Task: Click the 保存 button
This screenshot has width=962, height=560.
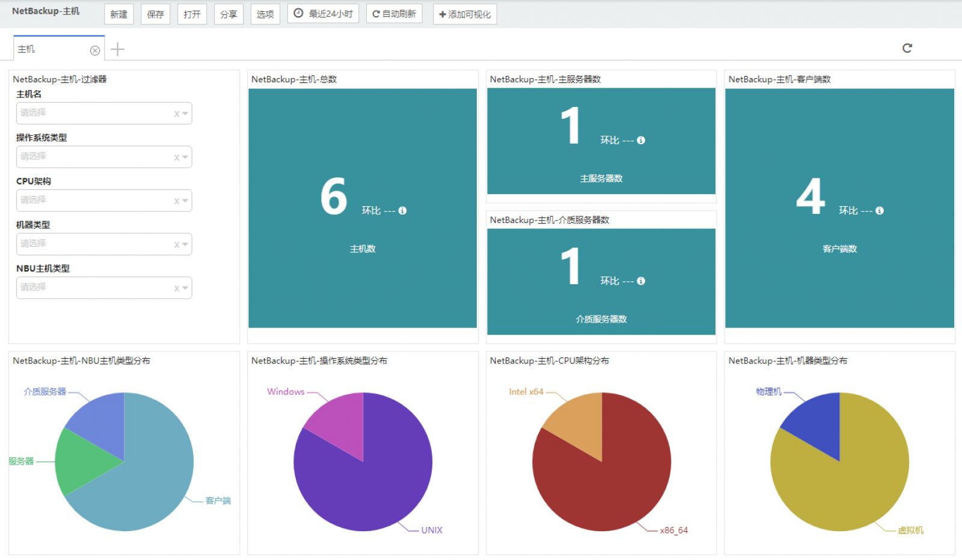Action: [x=156, y=14]
